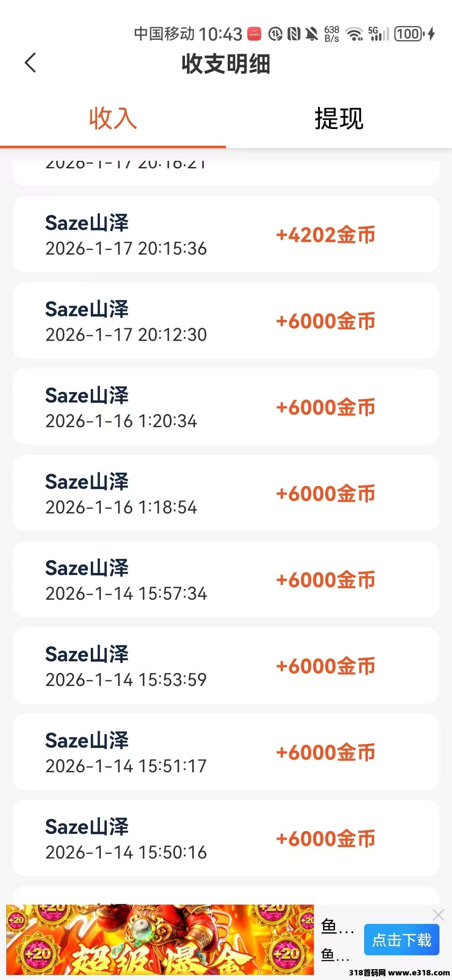The image size is (452, 980).
Task: Tap the battery 100 indicator
Action: [x=409, y=34]
